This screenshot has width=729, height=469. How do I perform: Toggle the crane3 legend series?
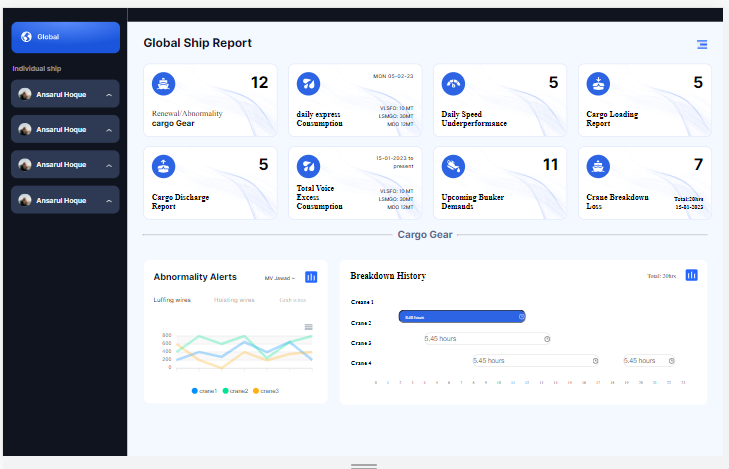point(266,391)
